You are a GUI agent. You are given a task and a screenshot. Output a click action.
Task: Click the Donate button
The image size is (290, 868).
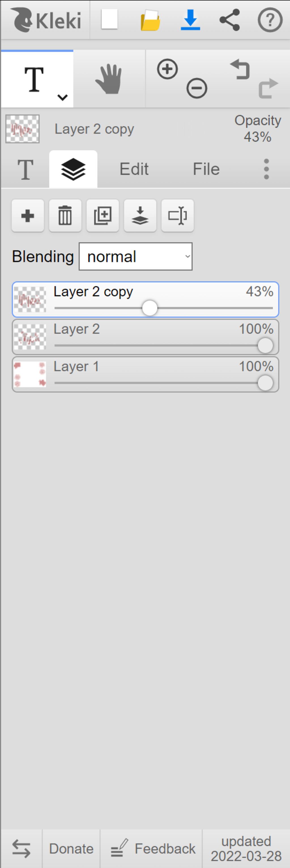point(71,849)
